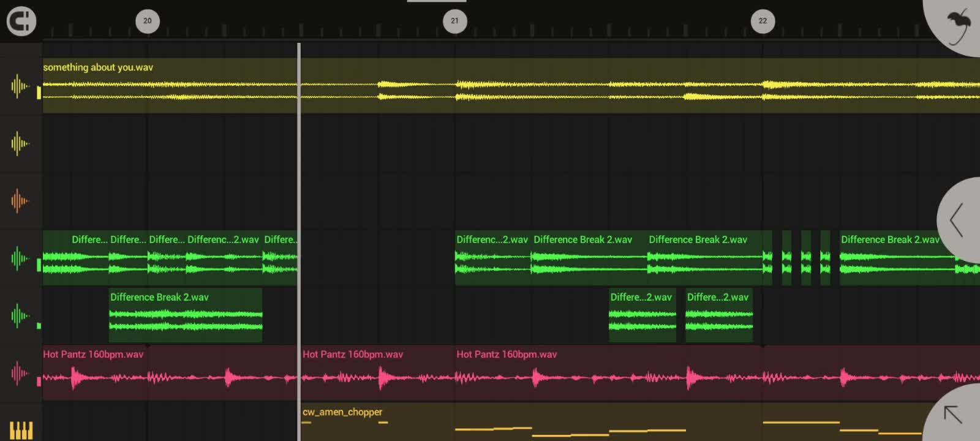The width and height of the screenshot is (980, 441).
Task: Select Hot Pantz 160bpm.wav clip starting at bar 21
Action: pos(717,372)
